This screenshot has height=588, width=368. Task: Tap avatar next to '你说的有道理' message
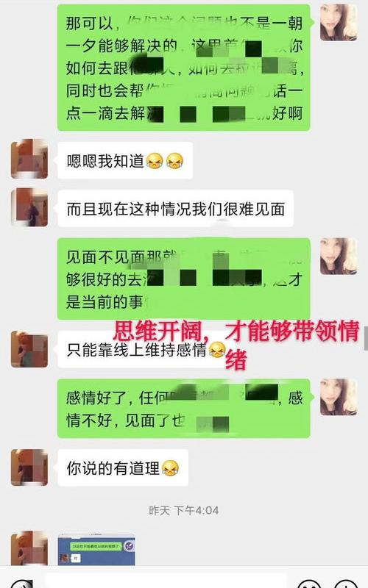click(29, 467)
